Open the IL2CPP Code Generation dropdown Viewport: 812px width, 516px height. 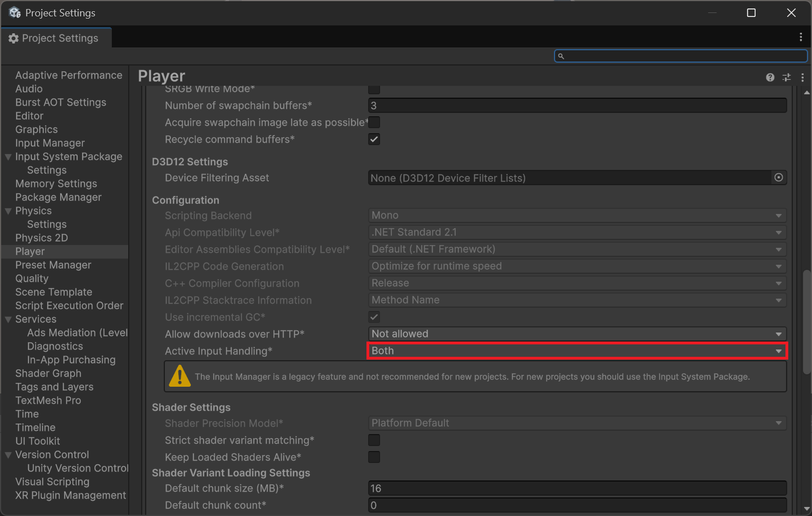pyautogui.click(x=577, y=266)
